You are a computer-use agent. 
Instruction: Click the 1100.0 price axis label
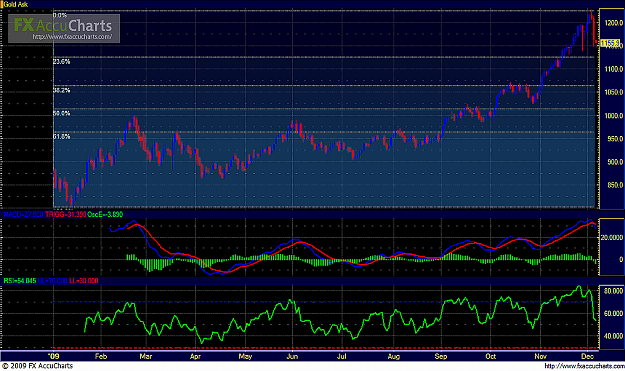(613, 69)
